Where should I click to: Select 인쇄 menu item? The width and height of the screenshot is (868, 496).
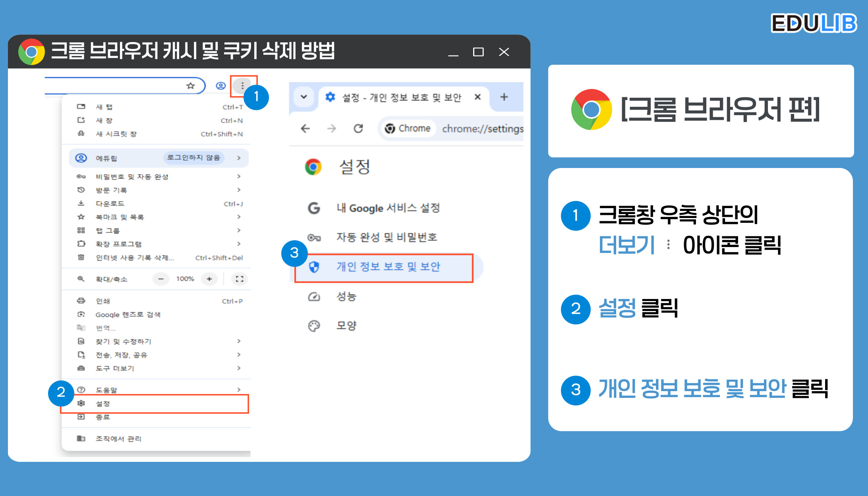(157, 301)
